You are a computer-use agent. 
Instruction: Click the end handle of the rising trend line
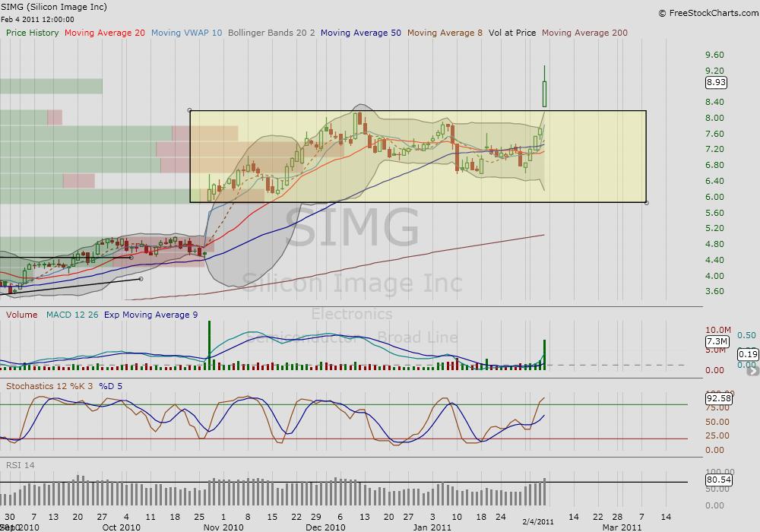(x=141, y=279)
